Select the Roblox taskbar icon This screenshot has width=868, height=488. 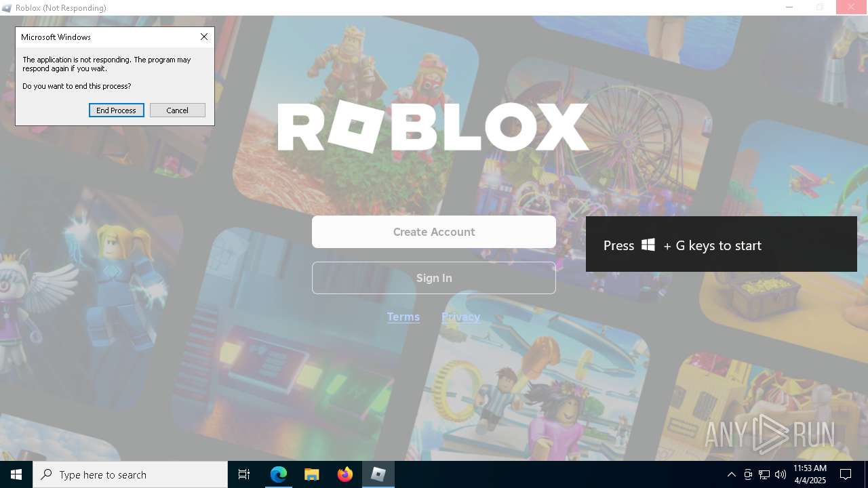tap(378, 474)
